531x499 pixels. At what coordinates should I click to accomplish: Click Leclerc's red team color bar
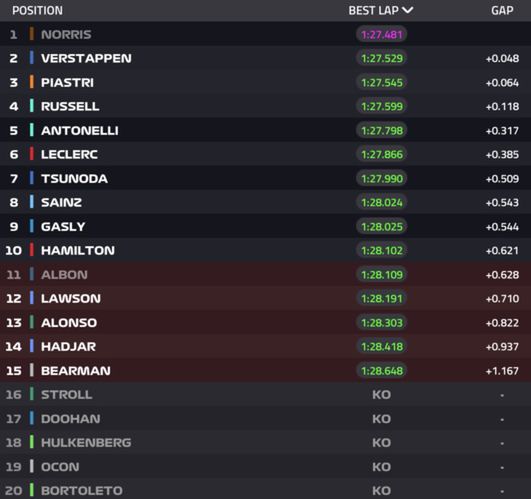(31, 154)
